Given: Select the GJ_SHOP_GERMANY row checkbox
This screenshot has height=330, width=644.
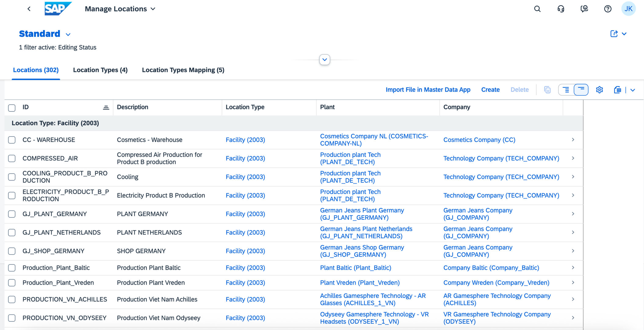Looking at the screenshot, I should (12, 251).
